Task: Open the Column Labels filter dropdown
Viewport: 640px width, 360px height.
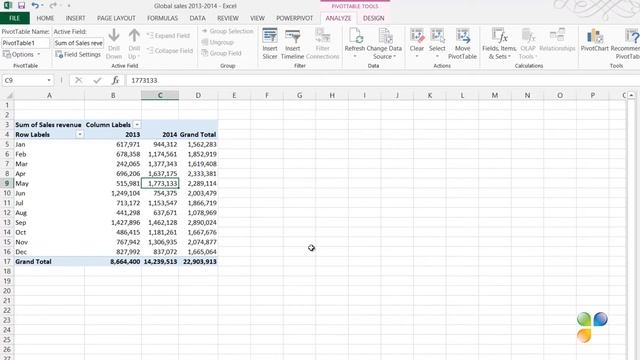Action: [137, 124]
